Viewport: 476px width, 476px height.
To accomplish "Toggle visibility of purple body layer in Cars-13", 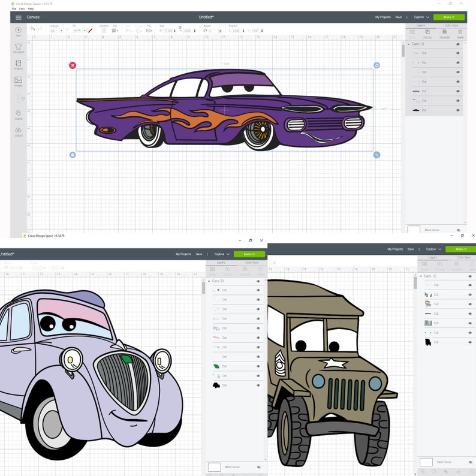I will [x=458, y=91].
